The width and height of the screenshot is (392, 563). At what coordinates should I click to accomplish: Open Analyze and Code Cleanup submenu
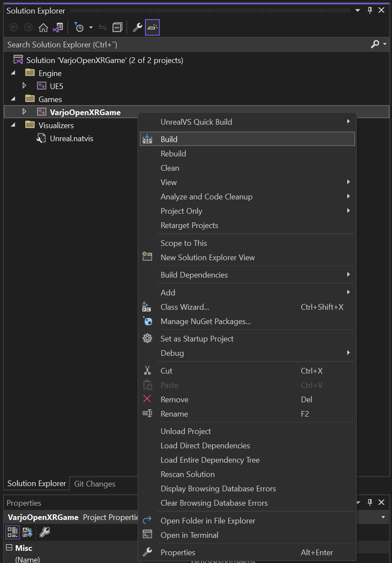(247, 197)
